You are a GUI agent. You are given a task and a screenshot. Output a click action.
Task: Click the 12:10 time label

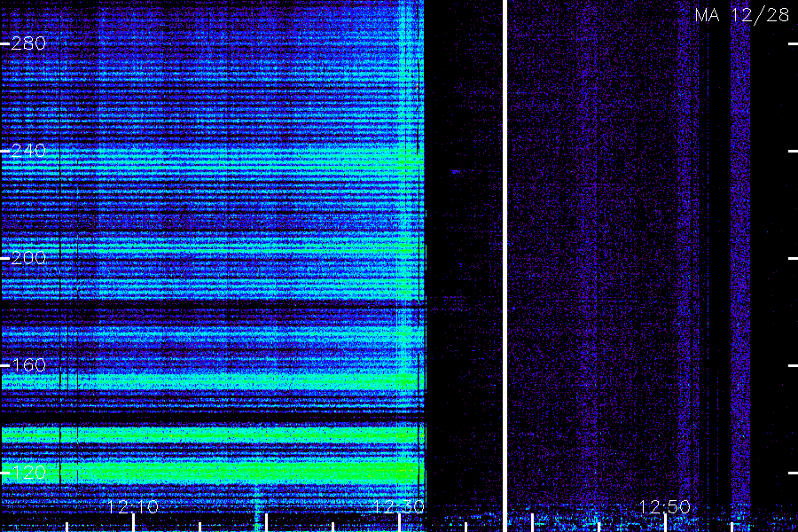pyautogui.click(x=133, y=507)
